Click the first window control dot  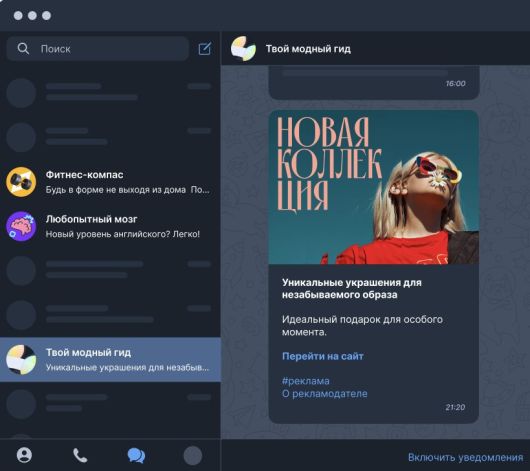click(18, 16)
